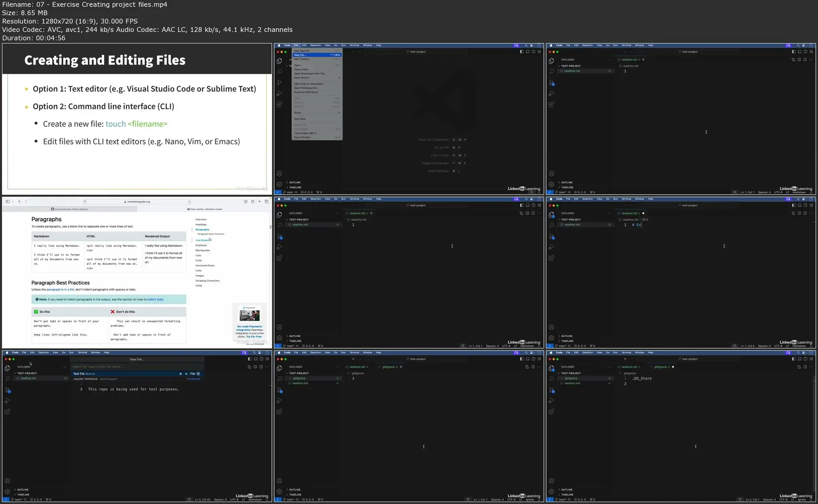Open Extensions icon in the File menu frame
818x504 pixels.
coord(279,104)
